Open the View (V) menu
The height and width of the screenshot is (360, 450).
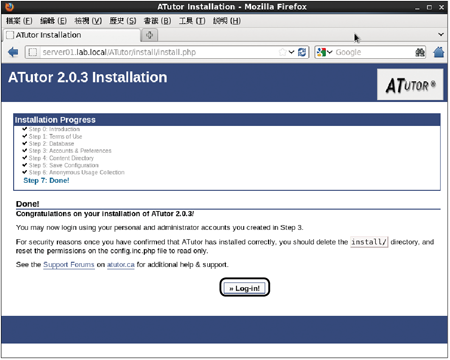click(x=88, y=21)
